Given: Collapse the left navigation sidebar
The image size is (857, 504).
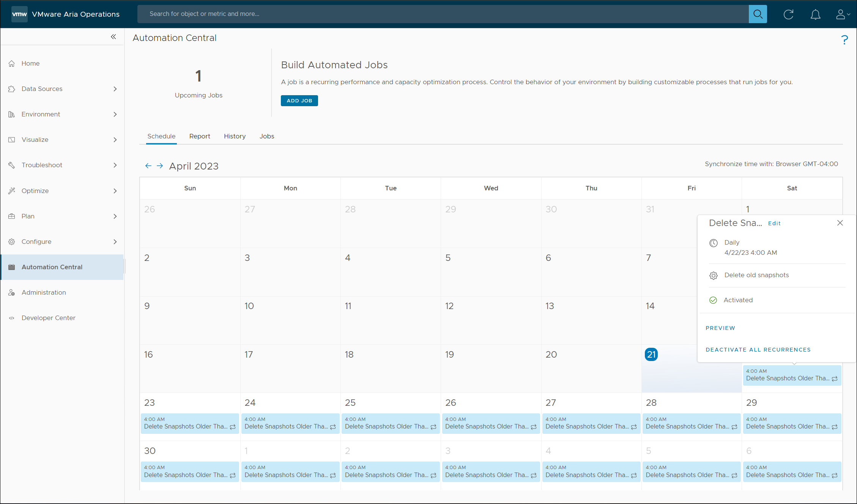Looking at the screenshot, I should click(113, 37).
